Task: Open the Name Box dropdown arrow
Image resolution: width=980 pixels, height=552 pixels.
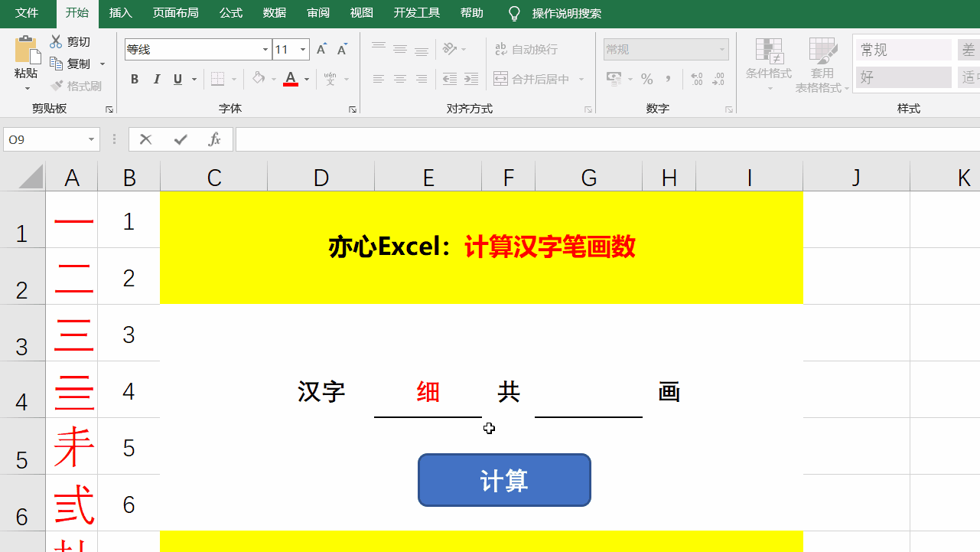Action: tap(93, 139)
